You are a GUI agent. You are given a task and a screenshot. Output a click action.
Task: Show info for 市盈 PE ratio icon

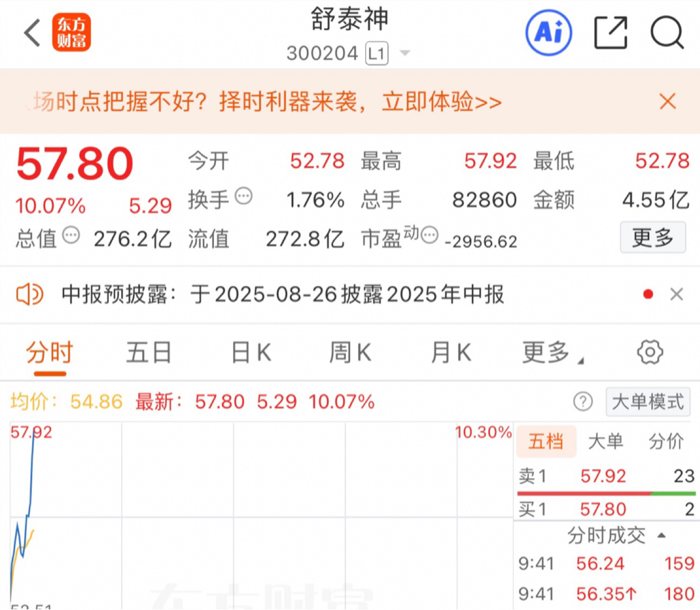pyautogui.click(x=429, y=235)
